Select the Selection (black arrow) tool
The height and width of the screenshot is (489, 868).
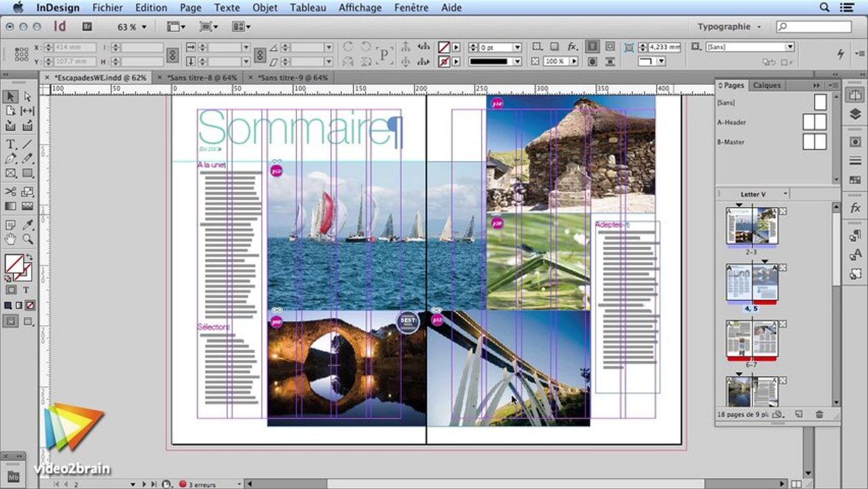point(11,97)
